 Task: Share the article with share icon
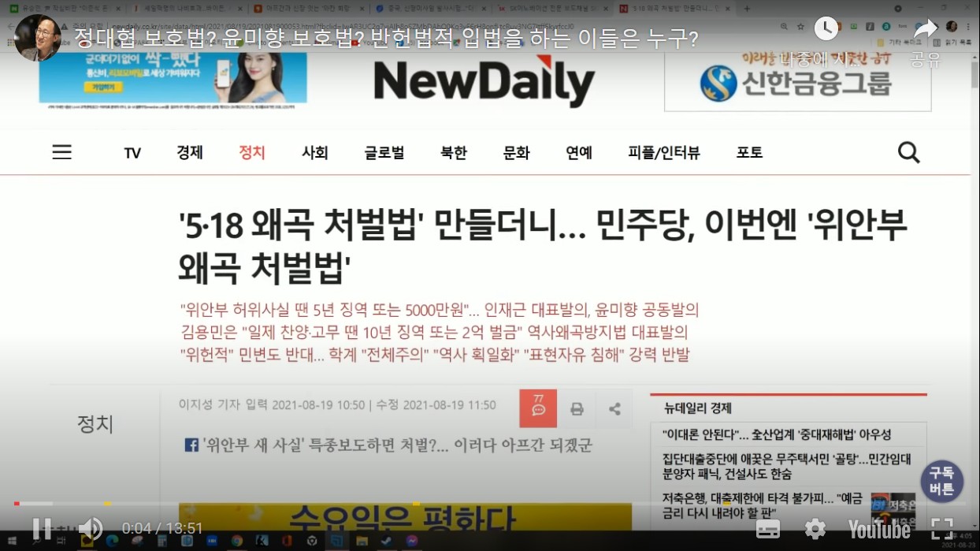(x=614, y=409)
